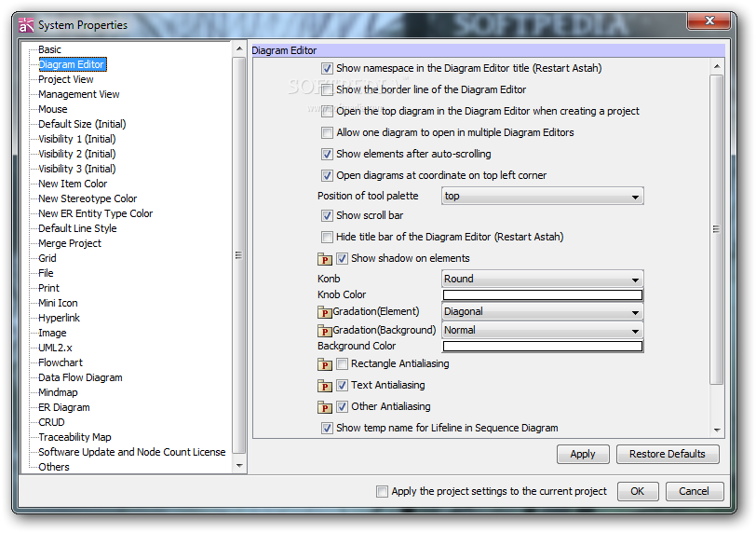Toggle Show temp name for Lifeline in Sequence Diagram
756x533 pixels.
click(x=327, y=428)
